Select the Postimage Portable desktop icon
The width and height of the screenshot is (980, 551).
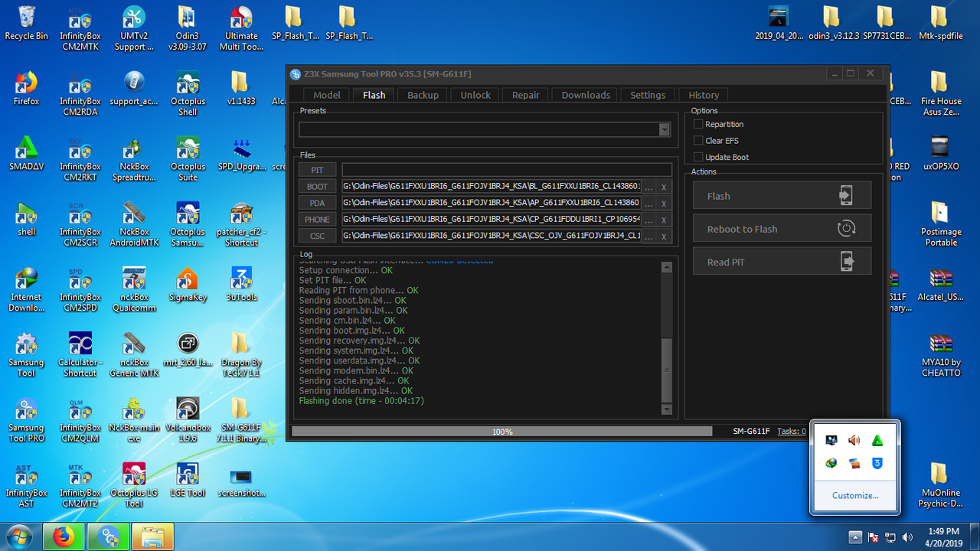pos(941,224)
